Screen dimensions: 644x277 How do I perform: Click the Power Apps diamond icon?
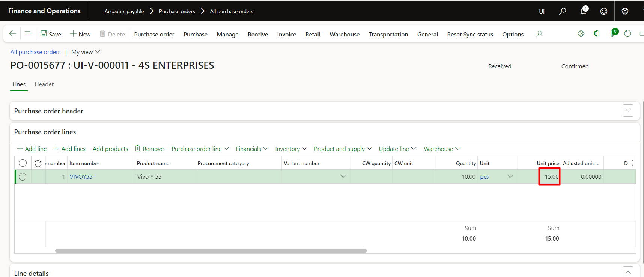point(581,34)
